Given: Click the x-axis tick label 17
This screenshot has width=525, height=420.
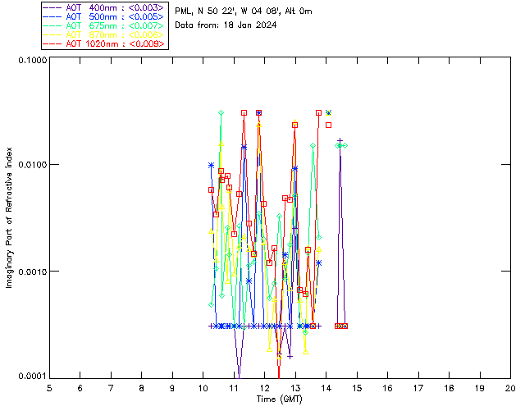Looking at the screenshot, I should [418, 388].
